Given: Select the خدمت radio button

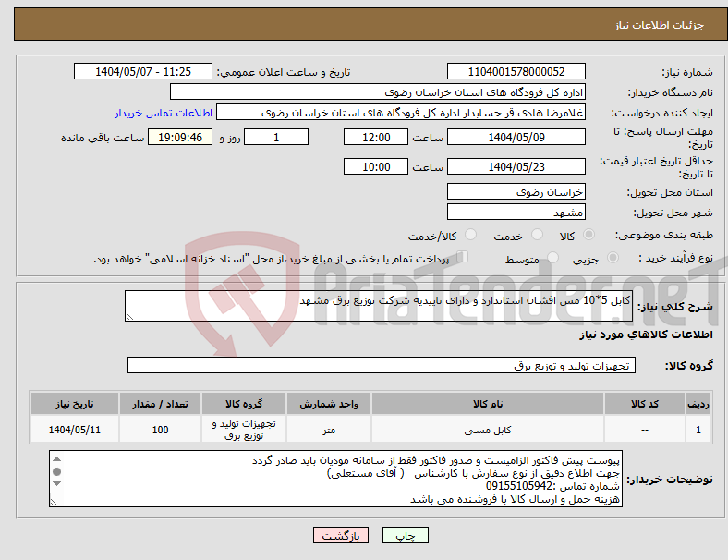Looking at the screenshot, I should [537, 235].
